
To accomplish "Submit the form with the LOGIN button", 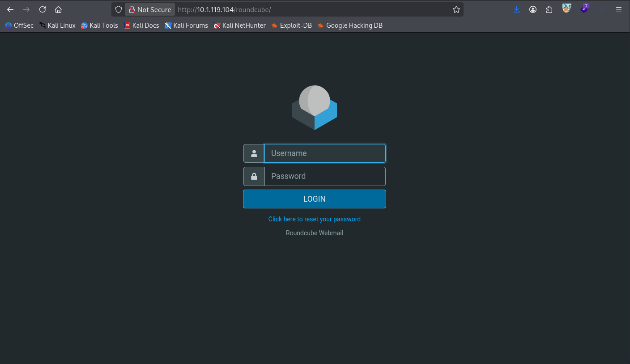I will coord(315,199).
